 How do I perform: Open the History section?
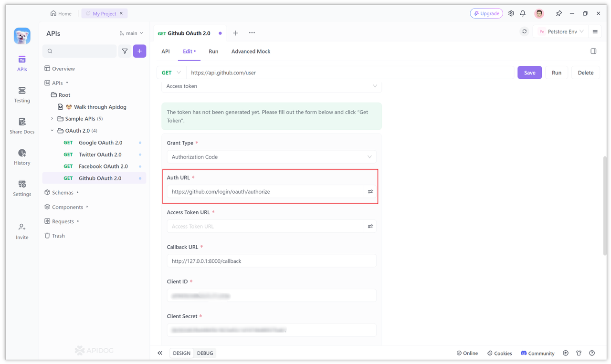pos(22,157)
